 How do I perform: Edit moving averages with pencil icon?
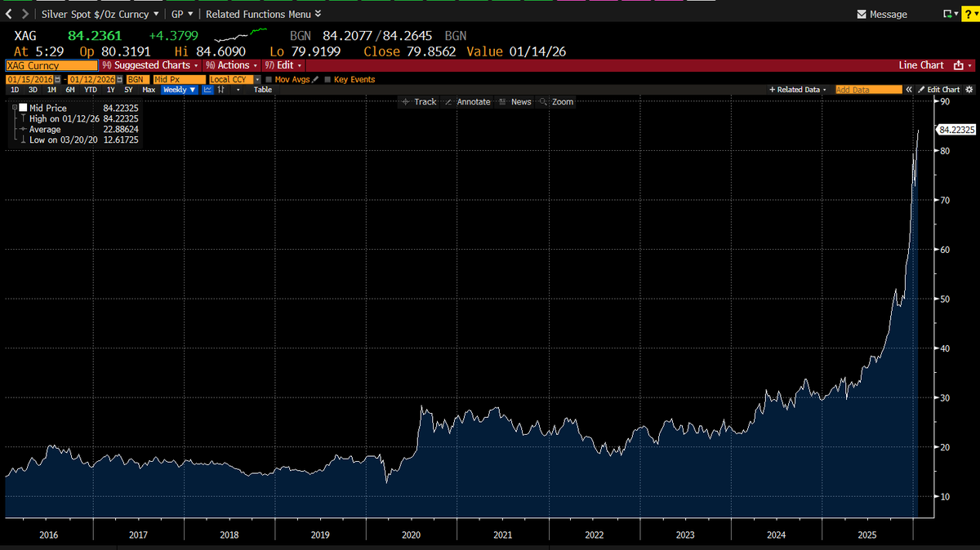[316, 79]
